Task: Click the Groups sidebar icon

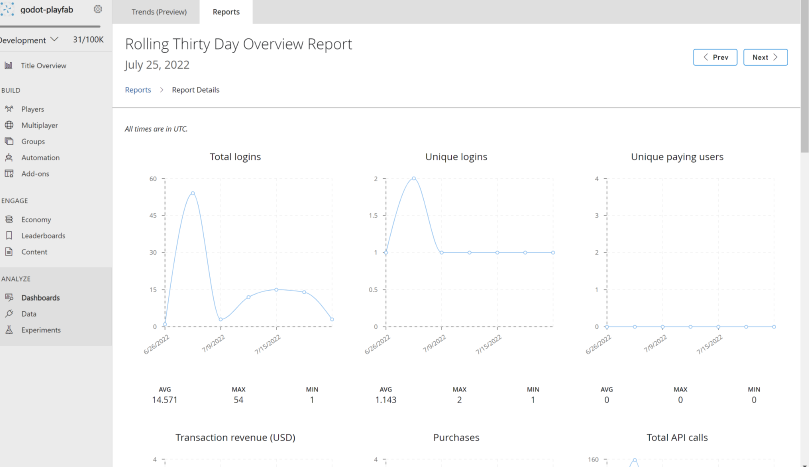Action: tap(9, 141)
